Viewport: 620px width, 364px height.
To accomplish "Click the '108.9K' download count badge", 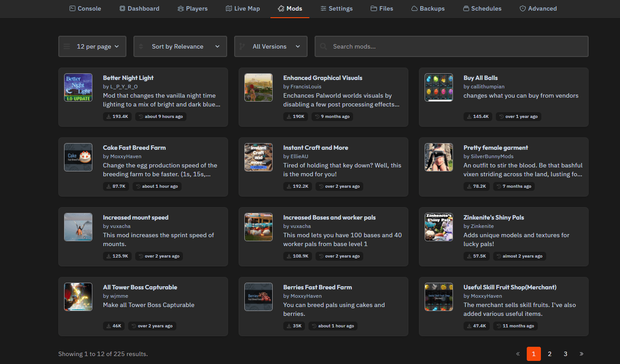I will (297, 256).
